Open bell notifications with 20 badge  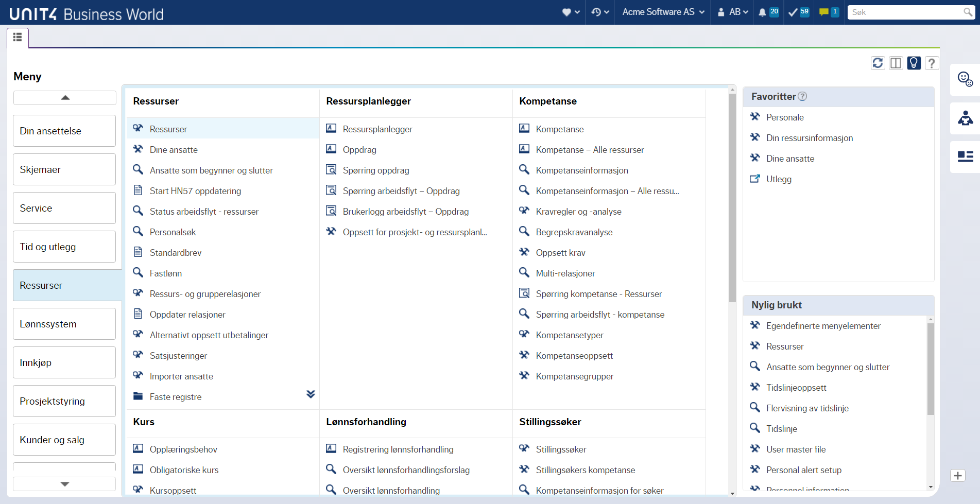click(x=768, y=12)
